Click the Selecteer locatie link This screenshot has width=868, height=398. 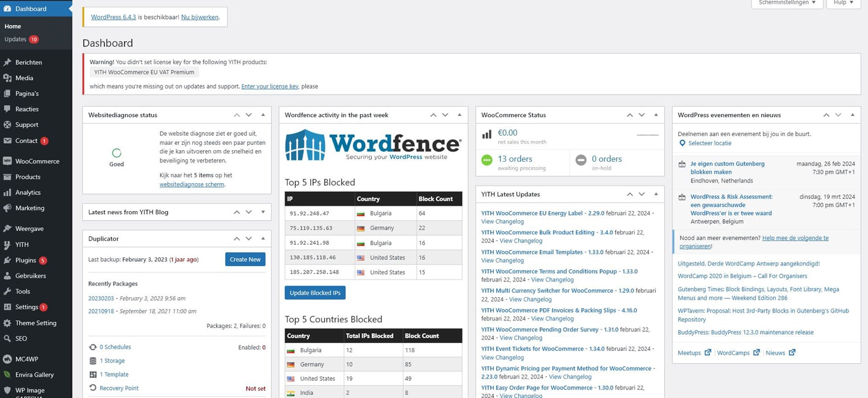(x=710, y=143)
